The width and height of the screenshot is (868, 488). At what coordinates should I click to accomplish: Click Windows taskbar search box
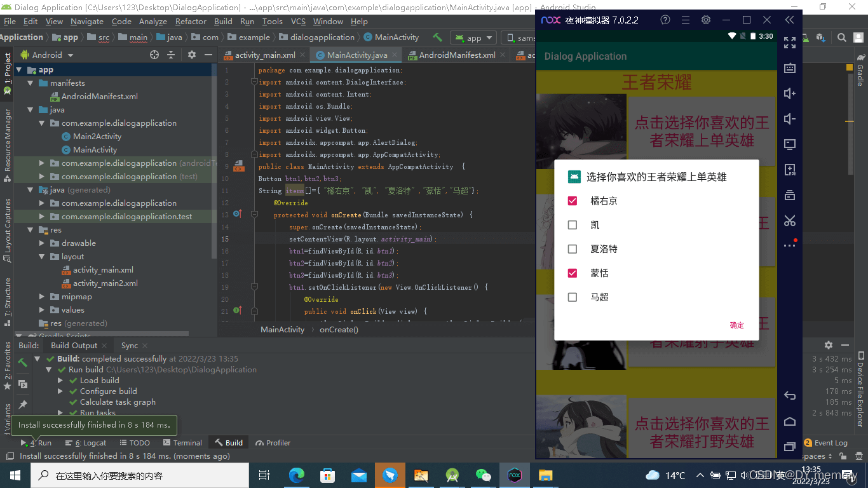click(x=140, y=475)
